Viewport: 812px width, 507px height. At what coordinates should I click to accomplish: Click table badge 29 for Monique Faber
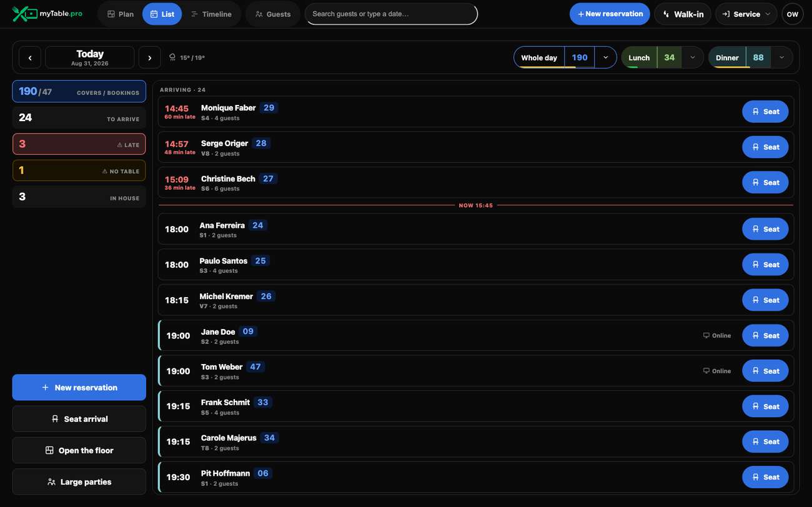(x=269, y=107)
